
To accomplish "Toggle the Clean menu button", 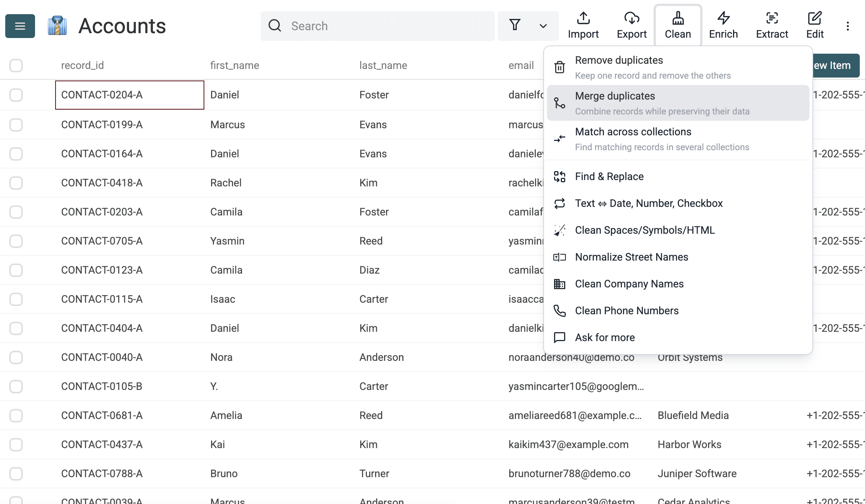I will (678, 25).
